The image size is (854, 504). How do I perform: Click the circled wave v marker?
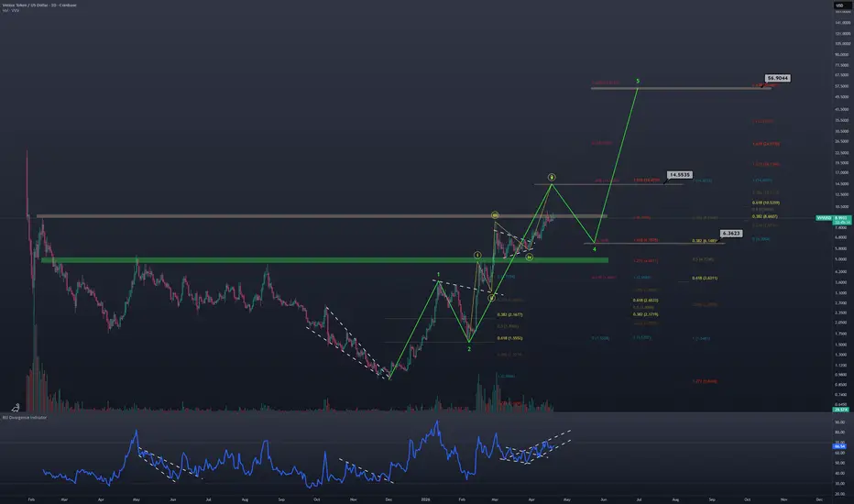tap(552, 177)
